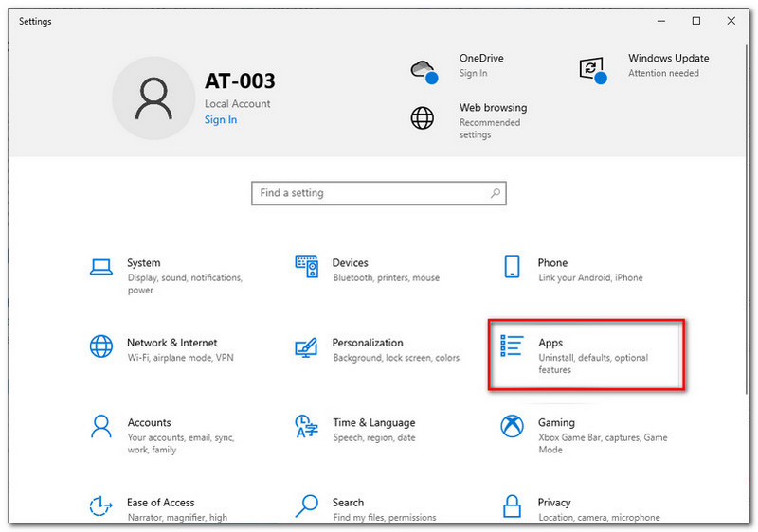This screenshot has height=532, width=758.
Task: Click the Find a setting search box
Action: (370, 193)
